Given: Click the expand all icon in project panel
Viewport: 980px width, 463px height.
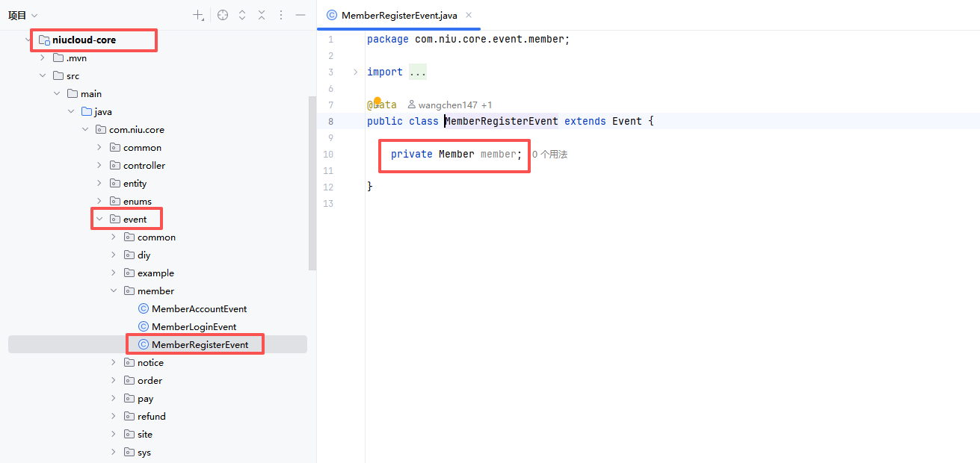Looking at the screenshot, I should click(x=242, y=15).
